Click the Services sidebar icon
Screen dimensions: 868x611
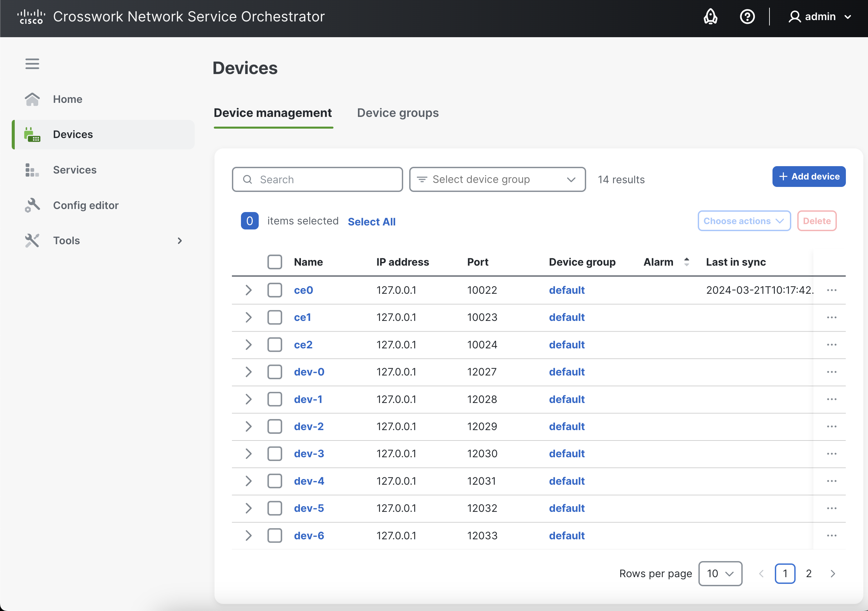pyautogui.click(x=32, y=170)
